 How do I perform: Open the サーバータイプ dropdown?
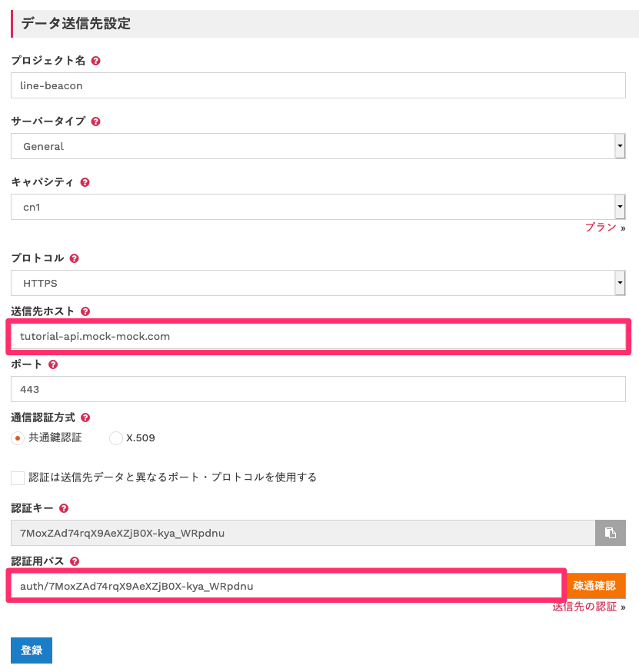point(619,145)
